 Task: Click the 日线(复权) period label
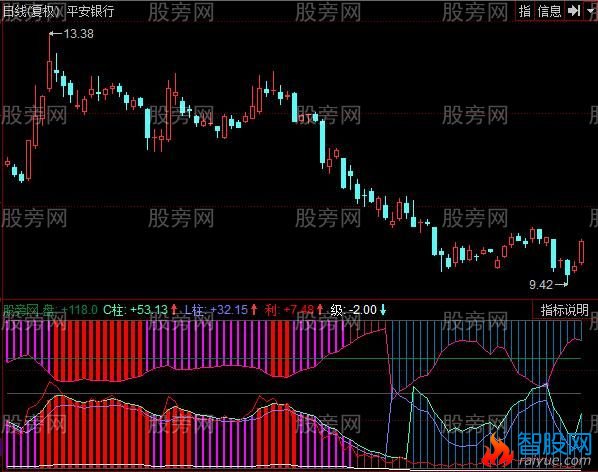point(32,11)
